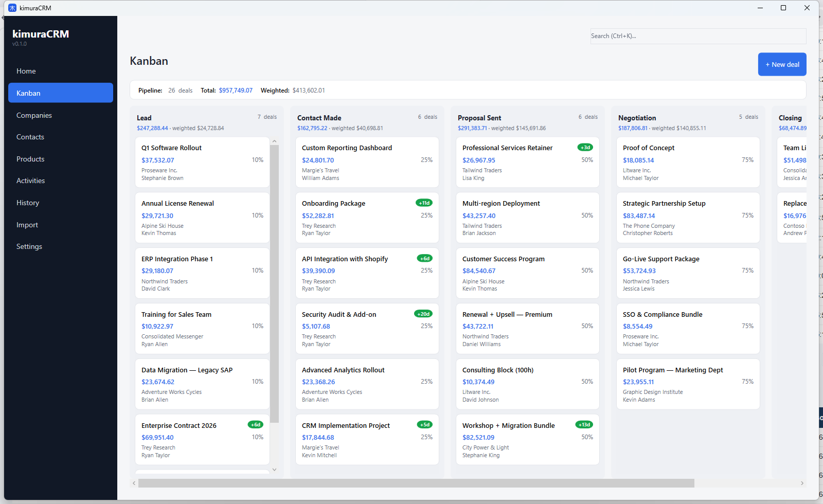This screenshot has width=823, height=504.
Task: Click the right chevron to reveal the Closing column
Action: click(x=802, y=483)
